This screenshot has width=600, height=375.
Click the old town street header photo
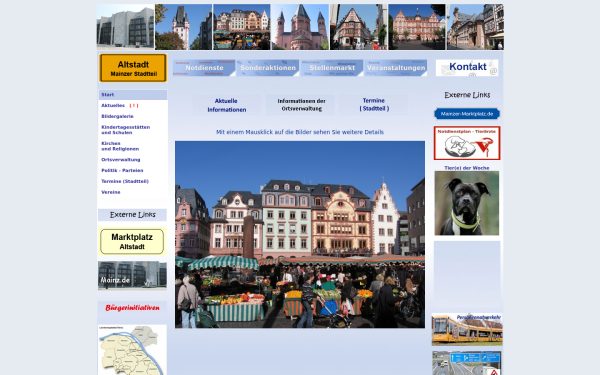pyautogui.click(x=475, y=27)
